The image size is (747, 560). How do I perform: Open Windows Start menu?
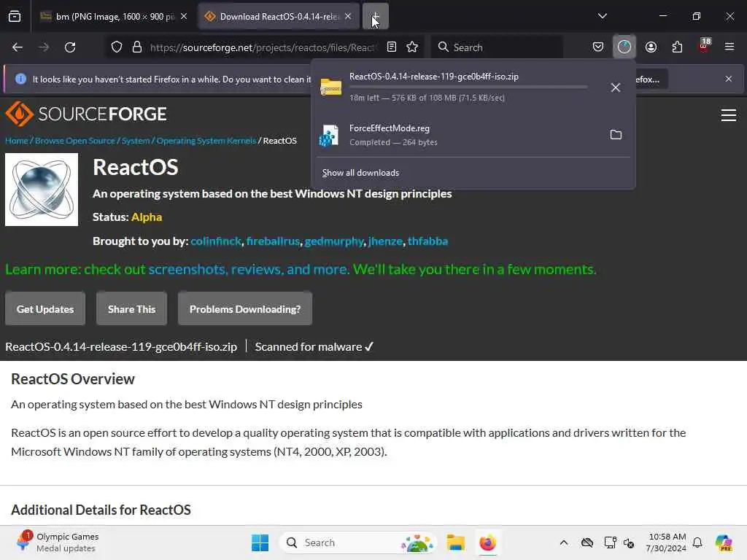260,542
